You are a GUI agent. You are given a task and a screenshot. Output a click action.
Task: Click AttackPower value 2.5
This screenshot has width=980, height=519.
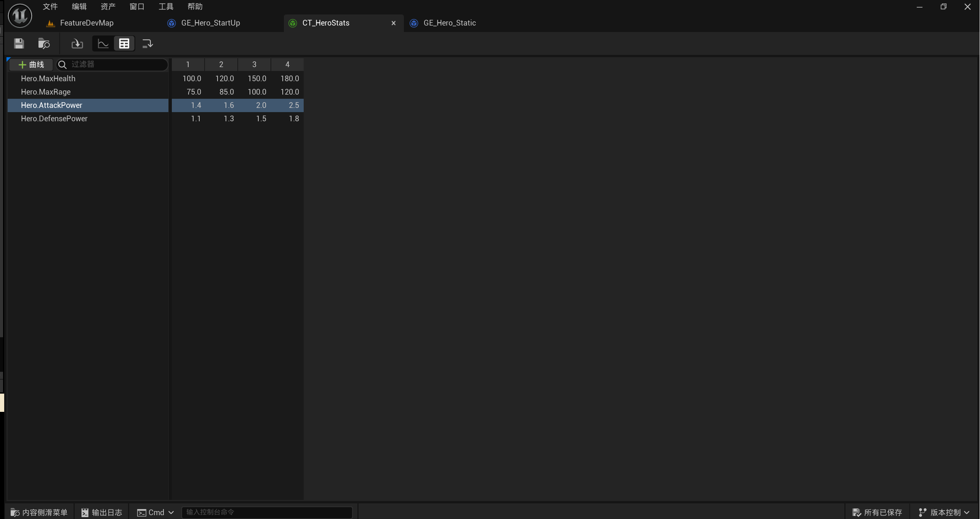(294, 105)
